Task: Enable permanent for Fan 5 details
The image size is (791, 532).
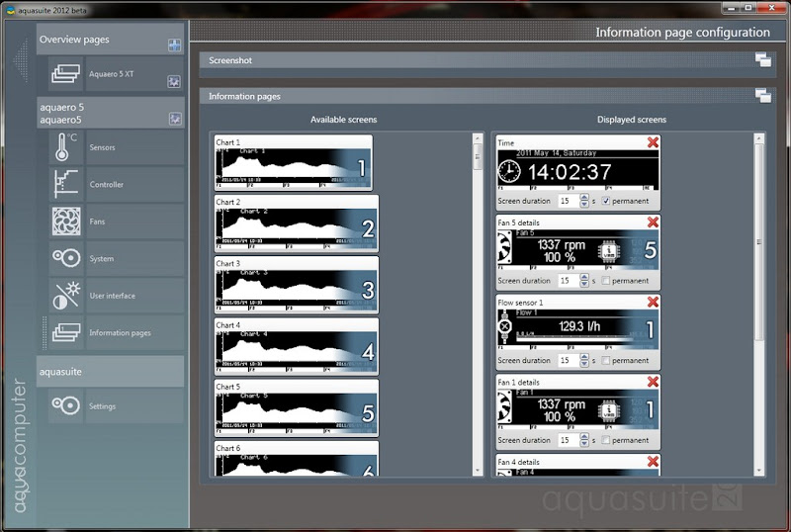Action: pos(606,281)
